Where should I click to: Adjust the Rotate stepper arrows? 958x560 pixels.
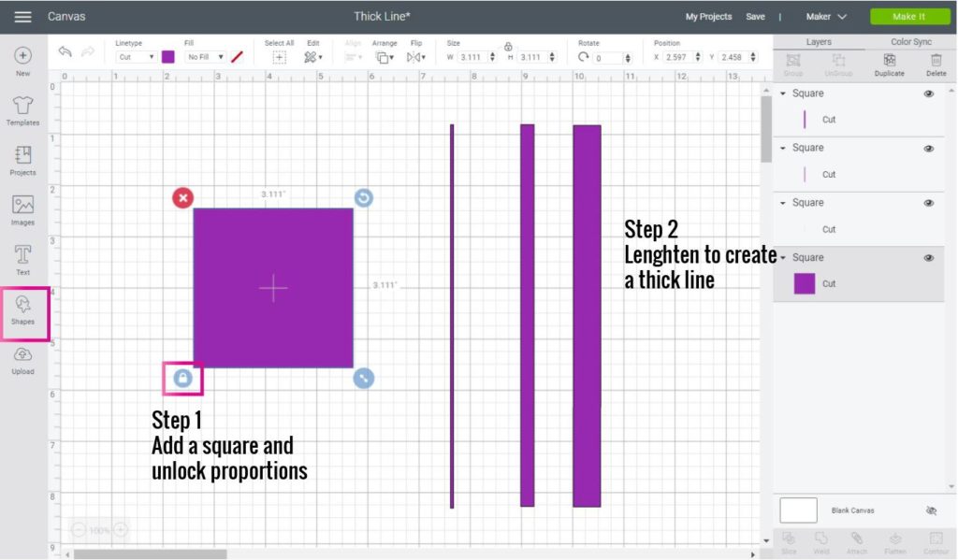coord(628,58)
